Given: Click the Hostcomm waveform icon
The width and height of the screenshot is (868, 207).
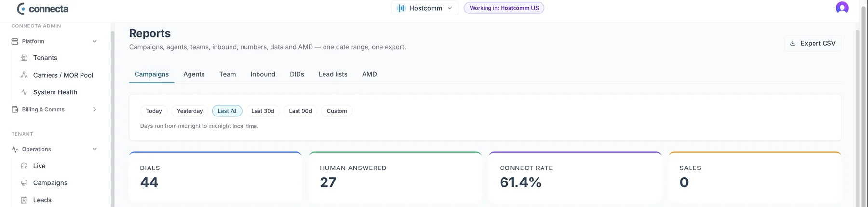Looking at the screenshot, I should tap(401, 8).
